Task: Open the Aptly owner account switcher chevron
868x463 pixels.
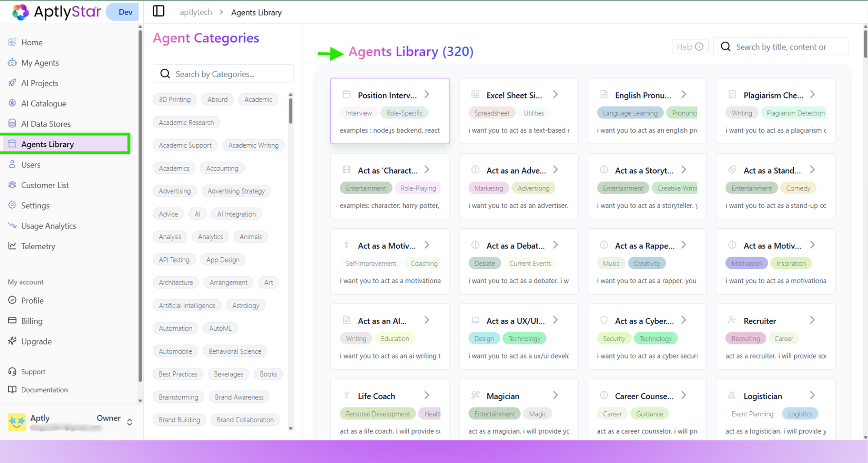Action: 129,421
